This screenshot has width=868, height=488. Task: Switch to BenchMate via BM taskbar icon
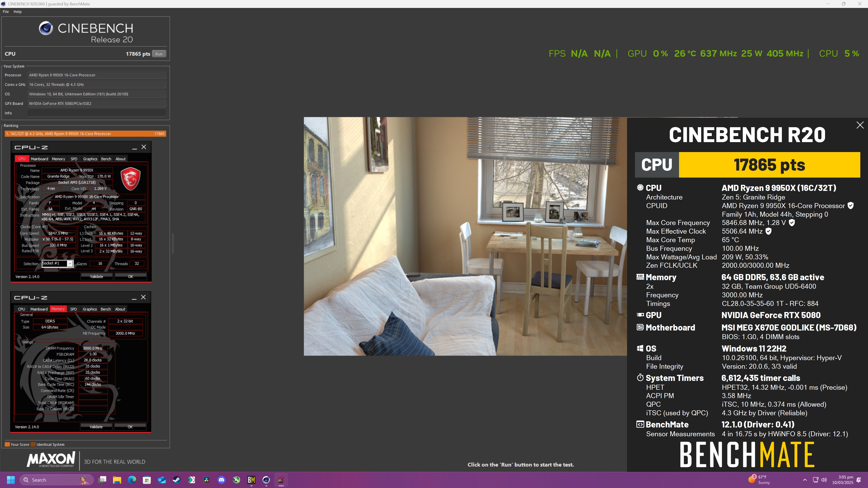pyautogui.click(x=251, y=480)
